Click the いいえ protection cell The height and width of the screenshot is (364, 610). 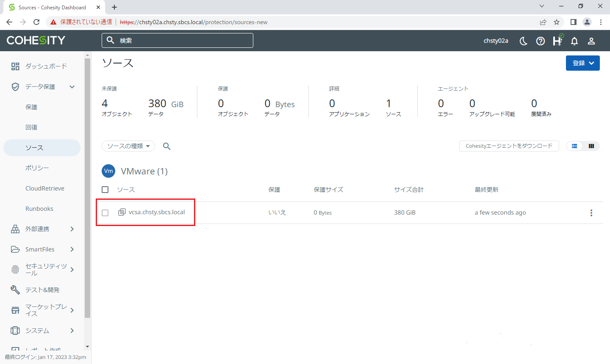pos(277,212)
